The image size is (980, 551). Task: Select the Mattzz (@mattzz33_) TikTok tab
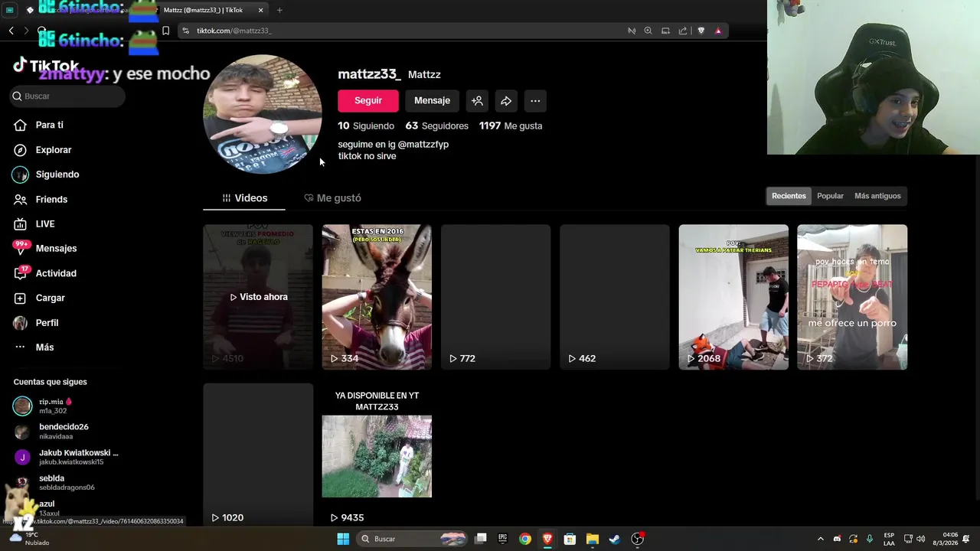(203, 10)
